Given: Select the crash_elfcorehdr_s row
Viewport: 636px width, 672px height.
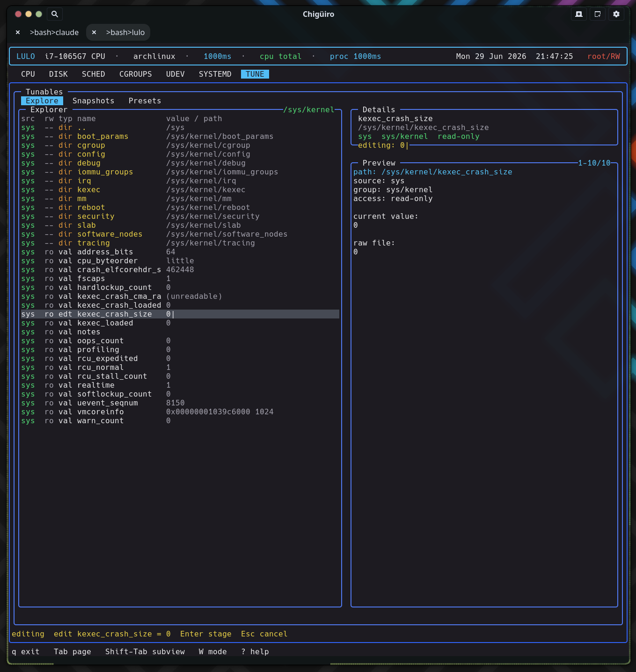Looking at the screenshot, I should (x=180, y=270).
